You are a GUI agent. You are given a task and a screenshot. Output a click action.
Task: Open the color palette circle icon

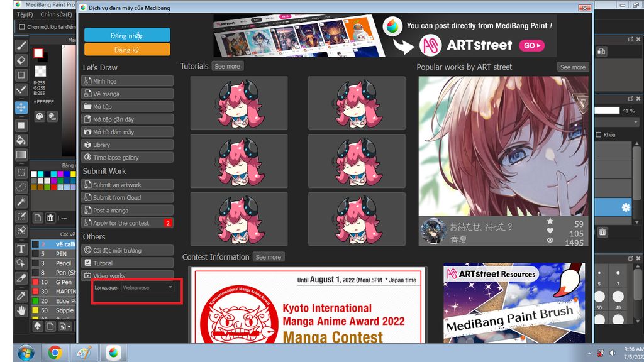(x=40, y=116)
